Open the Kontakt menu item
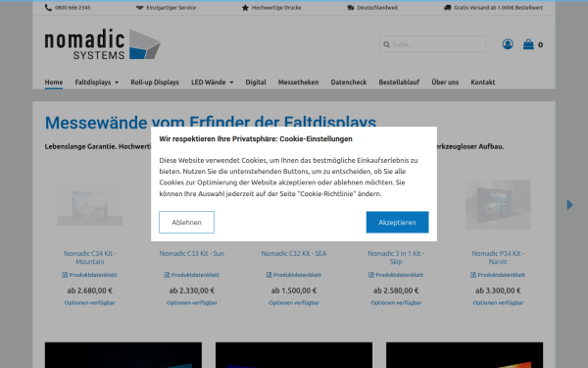Viewport: 588px width, 368px height. [x=483, y=82]
